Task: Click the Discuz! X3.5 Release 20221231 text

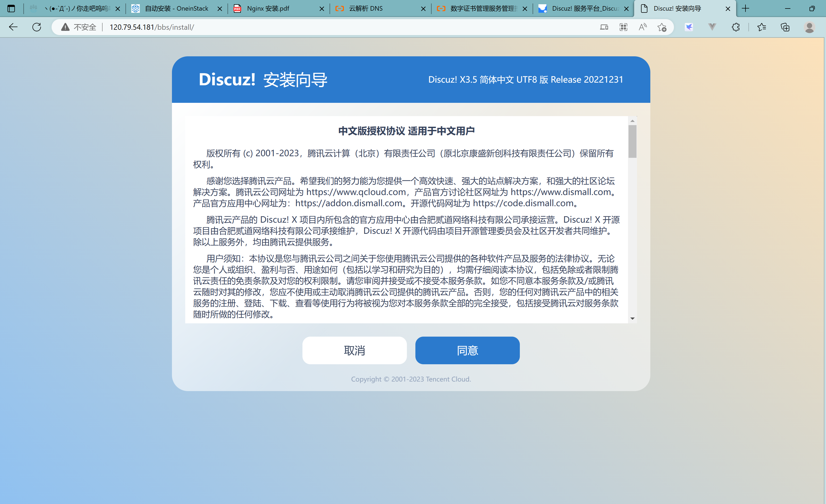Action: pyautogui.click(x=526, y=79)
